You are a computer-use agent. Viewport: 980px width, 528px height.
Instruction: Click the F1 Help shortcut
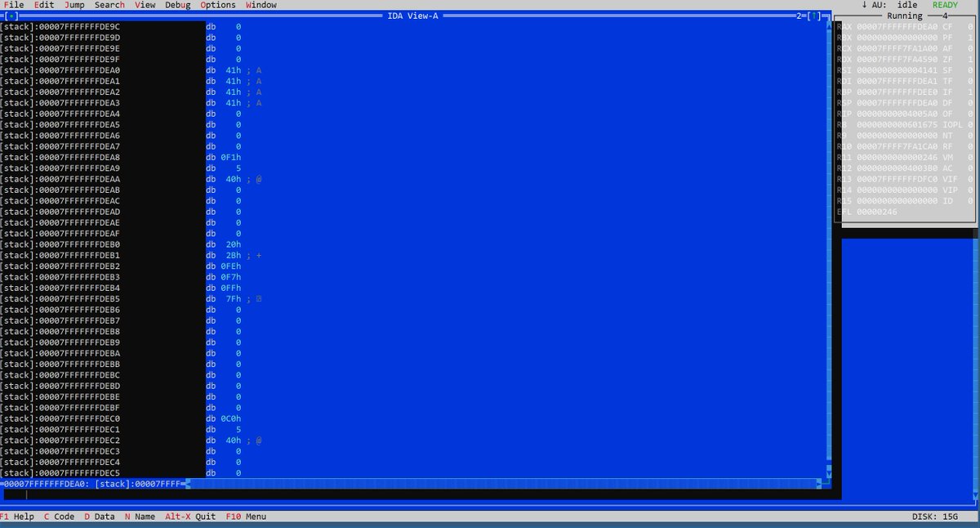[17, 517]
